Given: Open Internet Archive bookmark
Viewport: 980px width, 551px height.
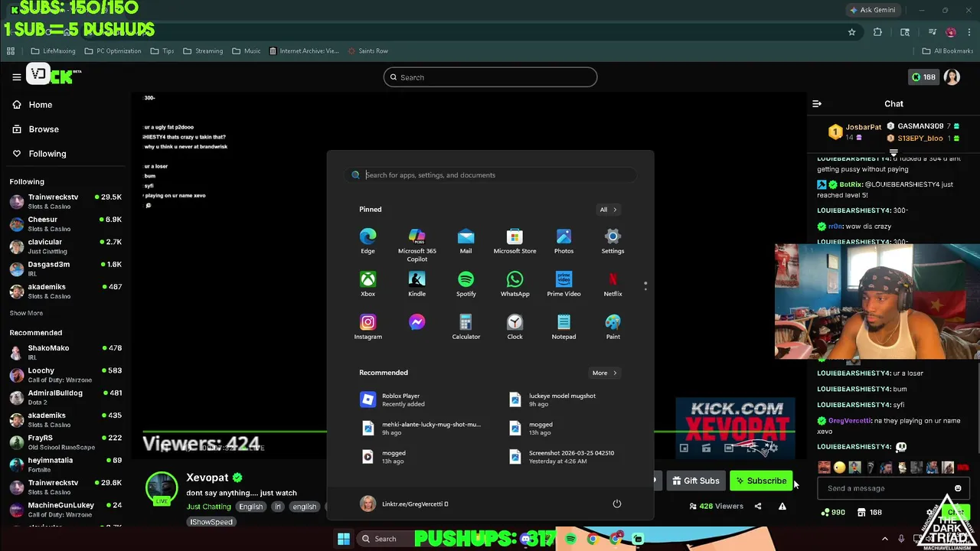Looking at the screenshot, I should [x=304, y=51].
